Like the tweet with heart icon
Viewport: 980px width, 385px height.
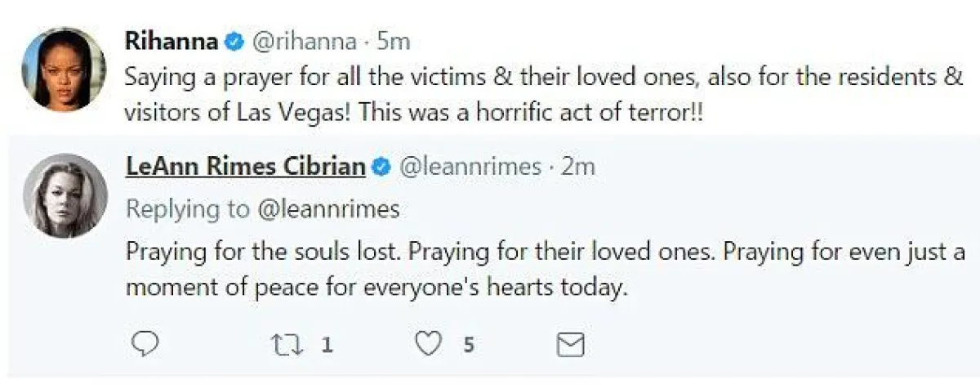coord(428,345)
